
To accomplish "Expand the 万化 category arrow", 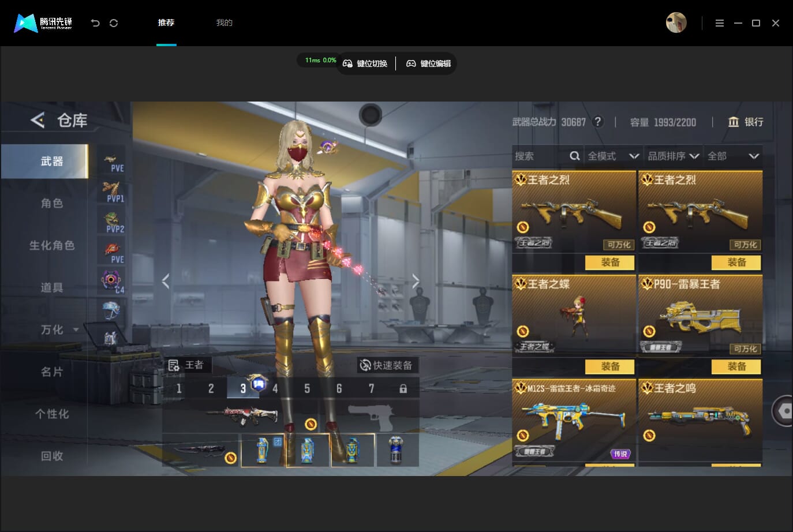I will 76,329.
